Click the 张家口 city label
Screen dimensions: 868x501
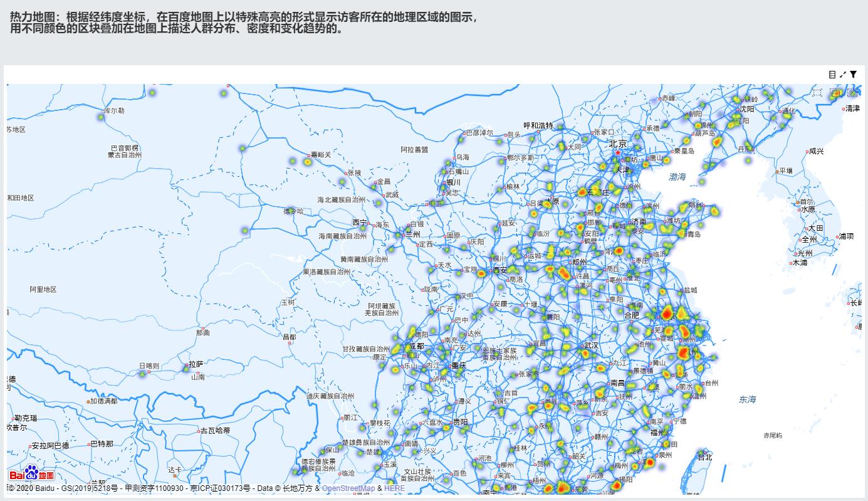[x=604, y=132]
